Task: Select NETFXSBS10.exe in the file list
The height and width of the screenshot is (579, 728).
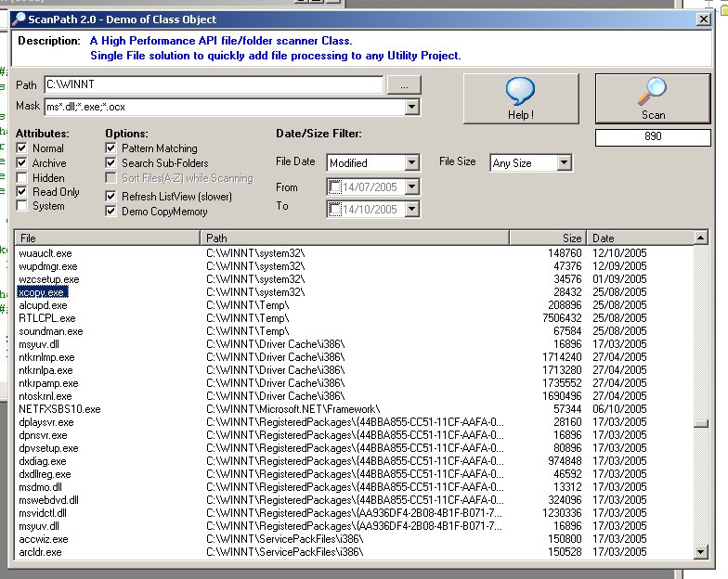Action: 59,409
